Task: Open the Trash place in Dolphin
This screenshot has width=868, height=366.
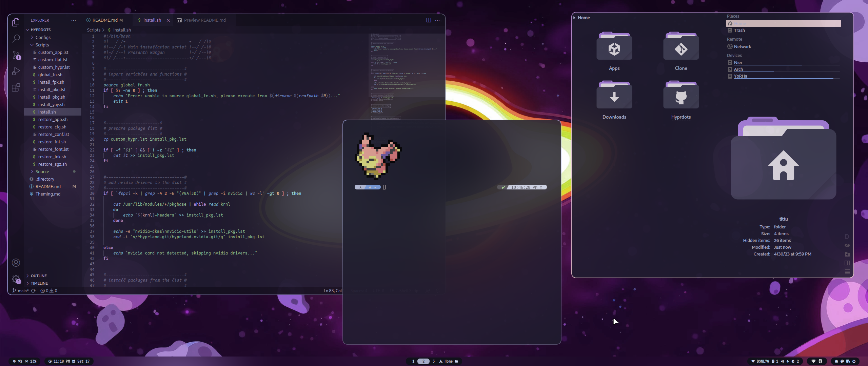Action: coord(739,30)
